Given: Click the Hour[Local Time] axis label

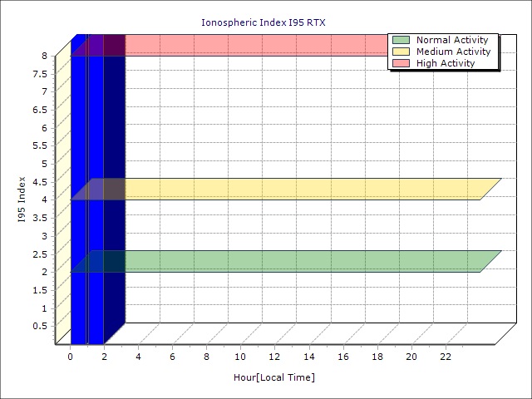Looking at the screenshot, I should [274, 377].
